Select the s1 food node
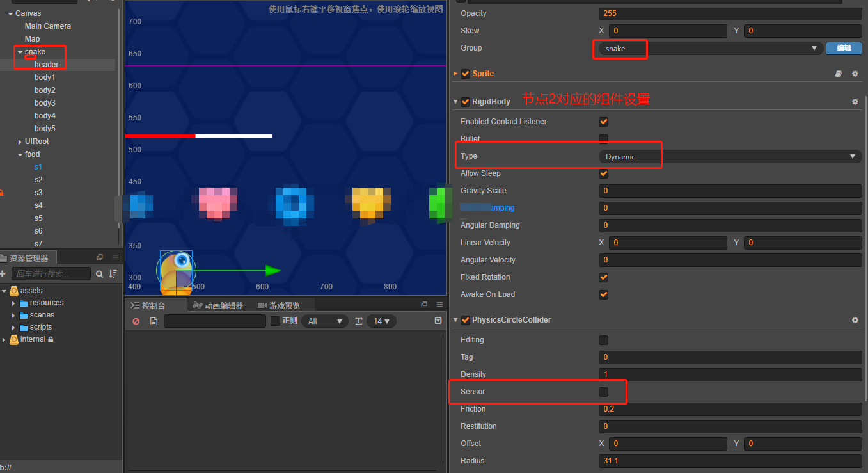 (38, 167)
